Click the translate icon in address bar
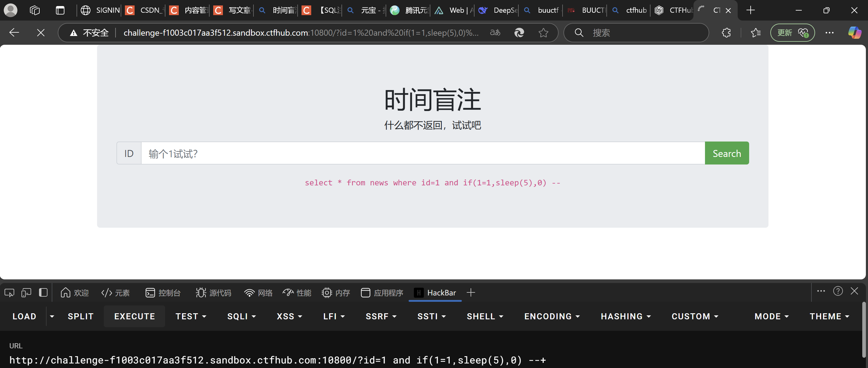The height and width of the screenshot is (368, 868). (495, 33)
